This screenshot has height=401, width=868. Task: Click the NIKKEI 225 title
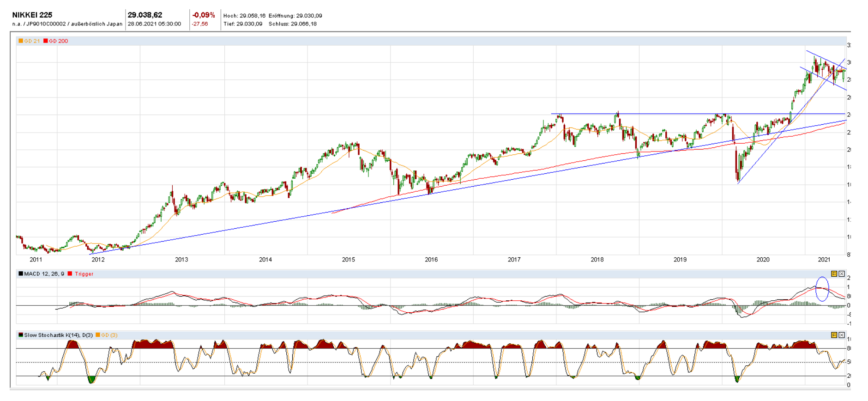pyautogui.click(x=32, y=15)
